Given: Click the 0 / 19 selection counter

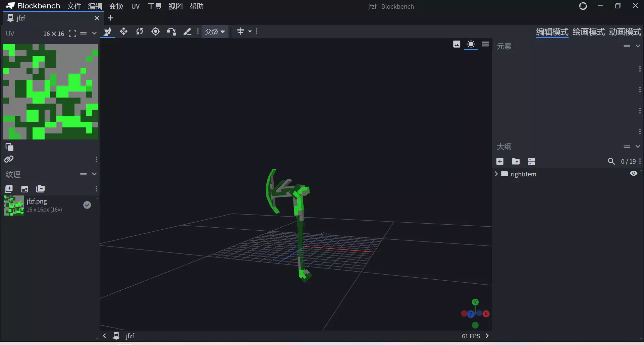Looking at the screenshot, I should (x=628, y=162).
